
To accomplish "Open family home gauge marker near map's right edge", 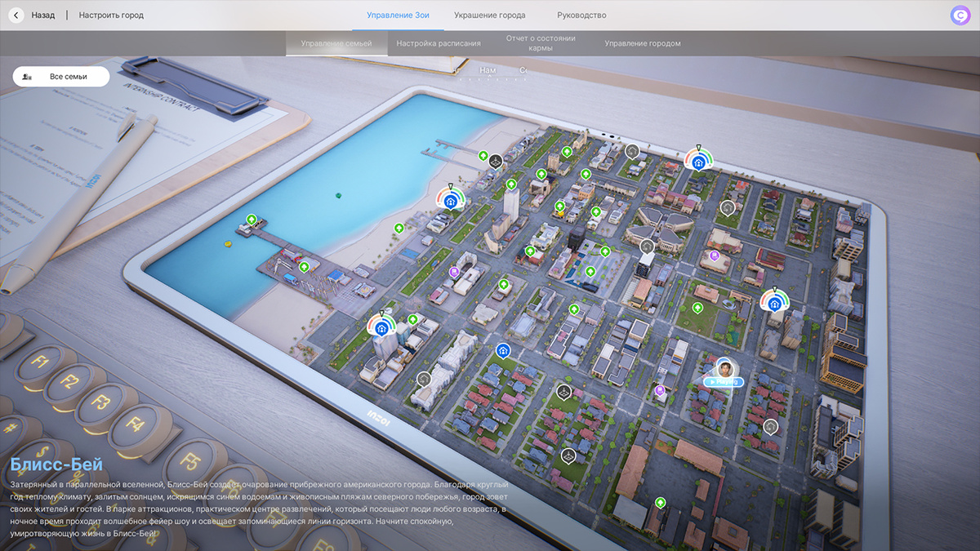I will point(774,301).
